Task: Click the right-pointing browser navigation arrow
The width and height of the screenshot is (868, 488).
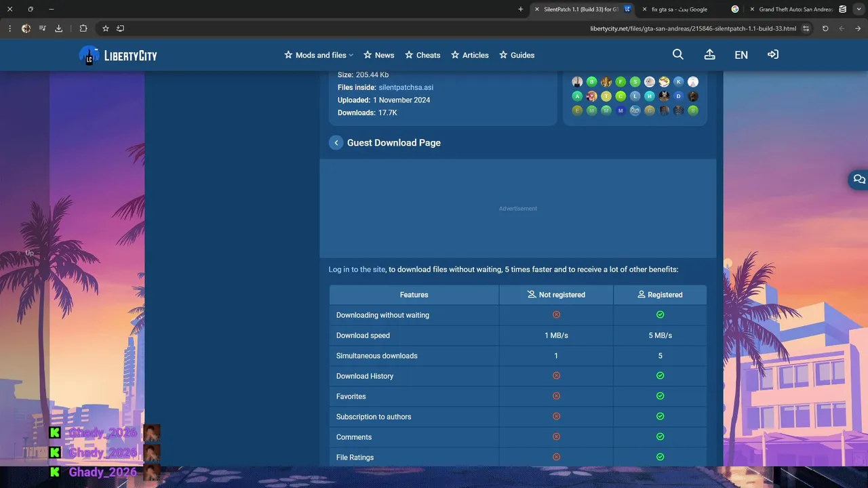Action: click(x=859, y=28)
